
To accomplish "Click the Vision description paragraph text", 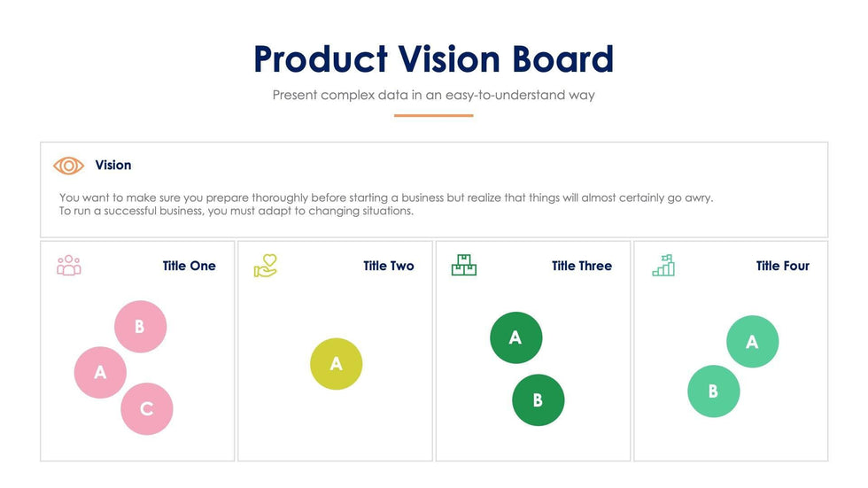I will 386,205.
